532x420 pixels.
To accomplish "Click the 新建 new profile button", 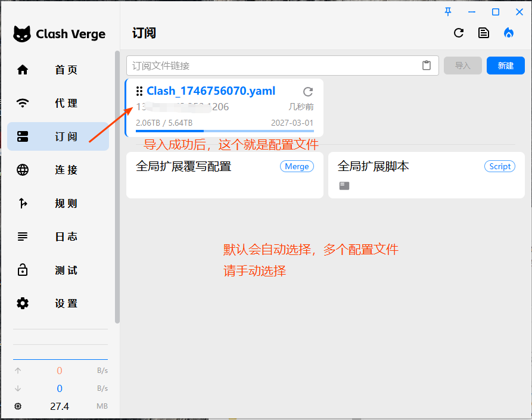I will click(506, 66).
